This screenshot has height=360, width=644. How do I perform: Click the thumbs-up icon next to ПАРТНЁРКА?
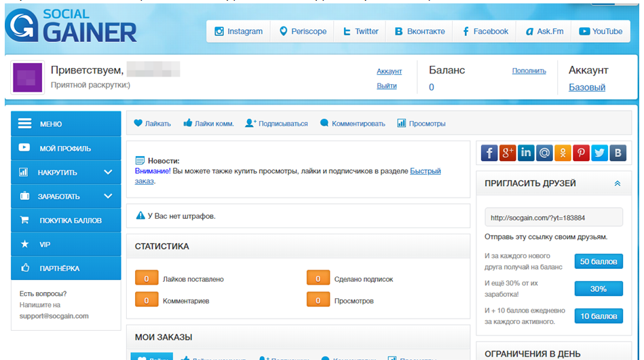(25, 268)
